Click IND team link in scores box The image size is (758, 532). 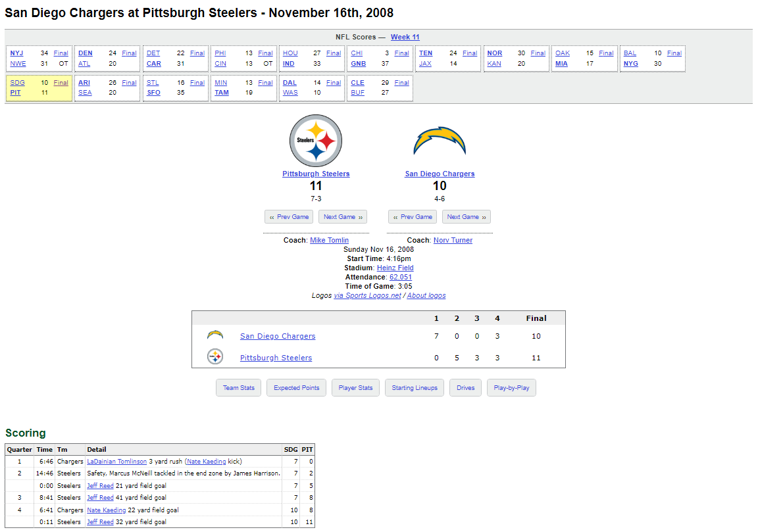[288, 63]
